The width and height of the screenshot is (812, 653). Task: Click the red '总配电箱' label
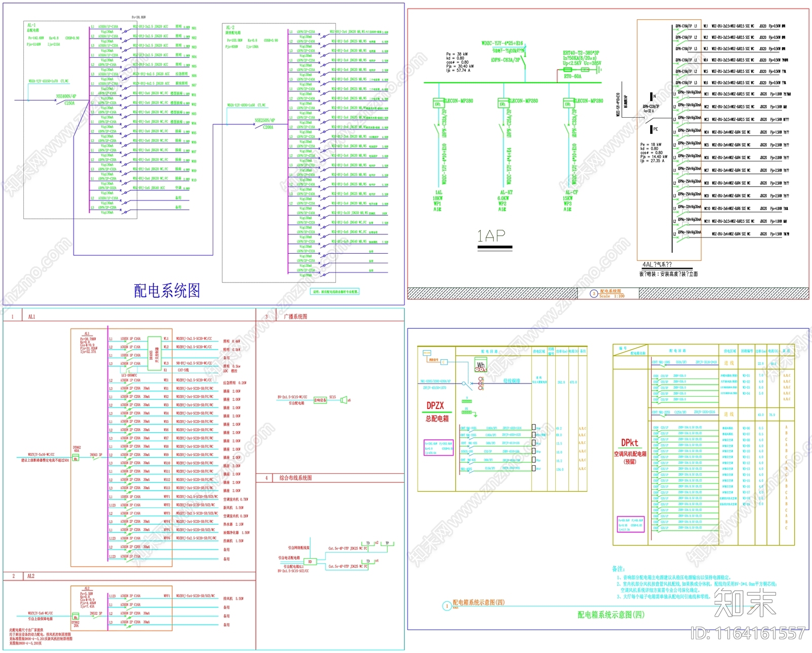(437, 419)
